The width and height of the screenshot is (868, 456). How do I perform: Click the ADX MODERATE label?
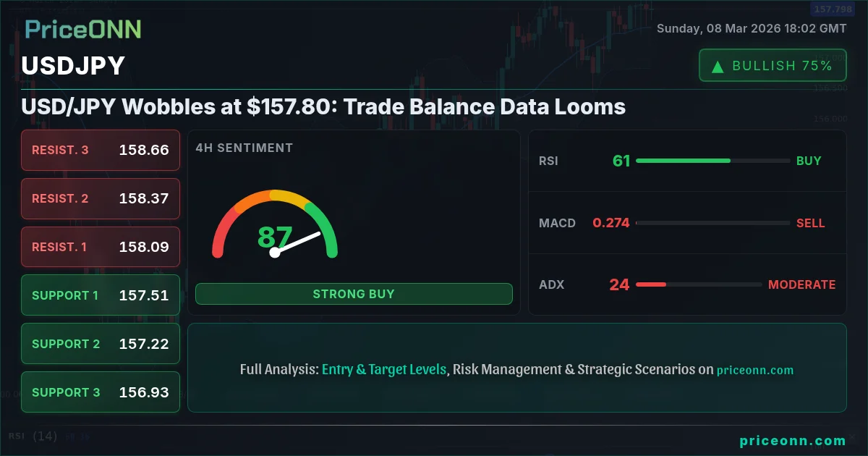(801, 284)
